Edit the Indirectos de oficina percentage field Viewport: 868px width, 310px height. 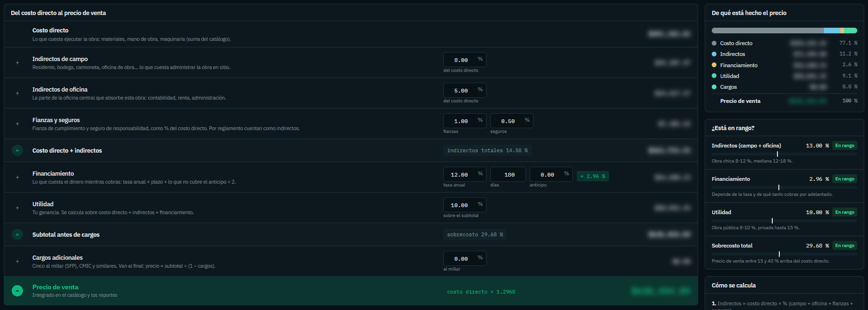(464, 90)
